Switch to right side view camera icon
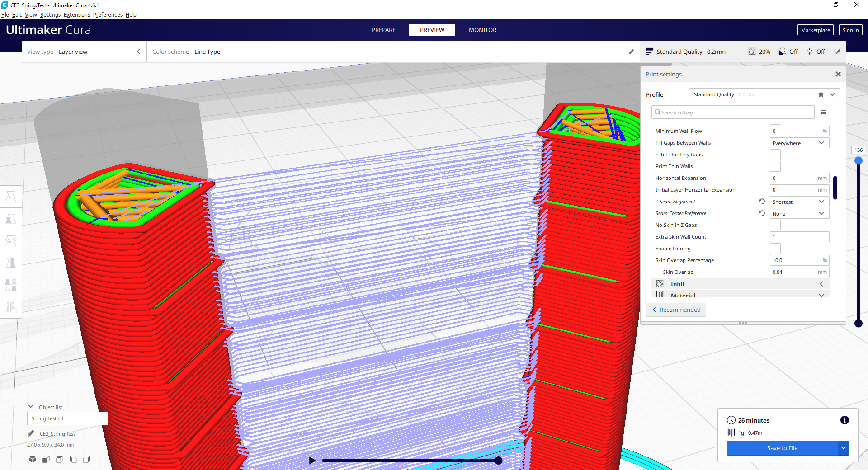868x470 pixels. 87,459
